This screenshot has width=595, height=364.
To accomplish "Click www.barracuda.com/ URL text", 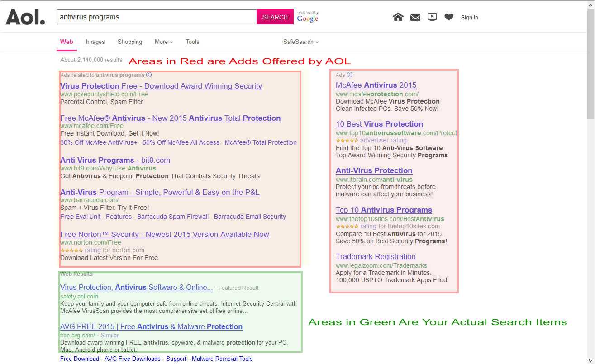I will (89, 200).
